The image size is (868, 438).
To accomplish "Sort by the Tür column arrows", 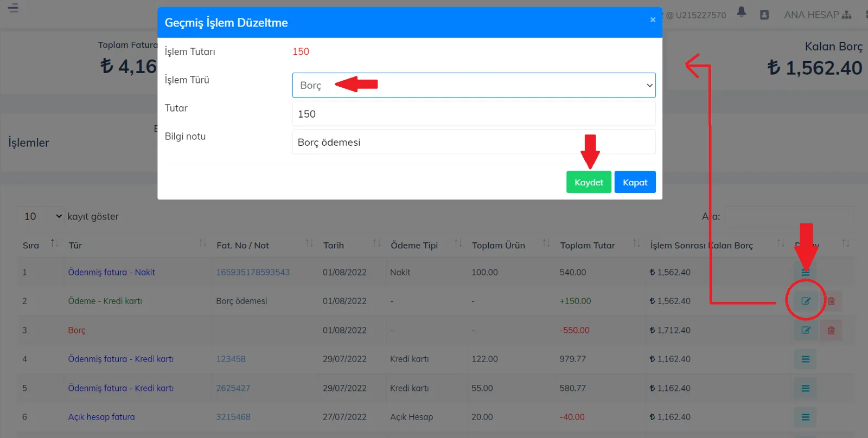I will pyautogui.click(x=203, y=243).
